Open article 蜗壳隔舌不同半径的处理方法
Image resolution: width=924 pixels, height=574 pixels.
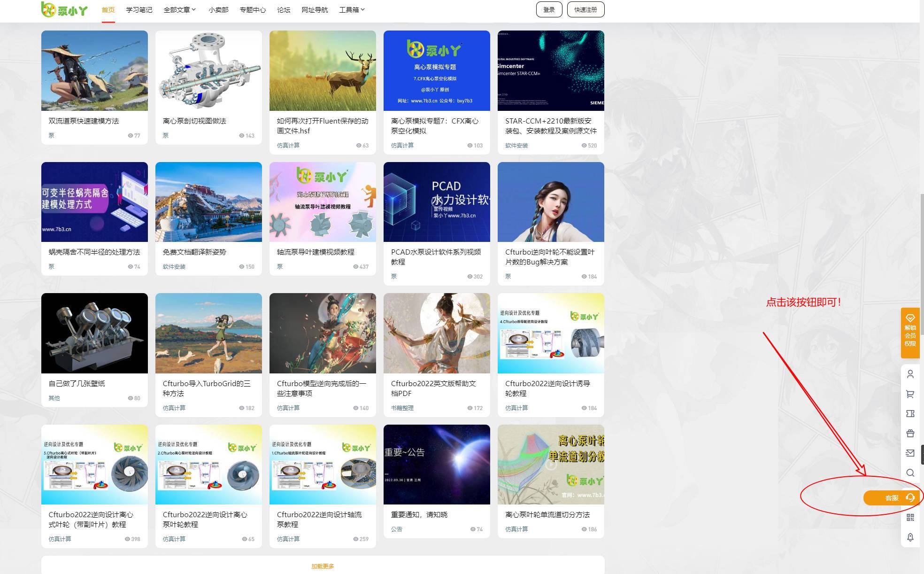coord(94,252)
